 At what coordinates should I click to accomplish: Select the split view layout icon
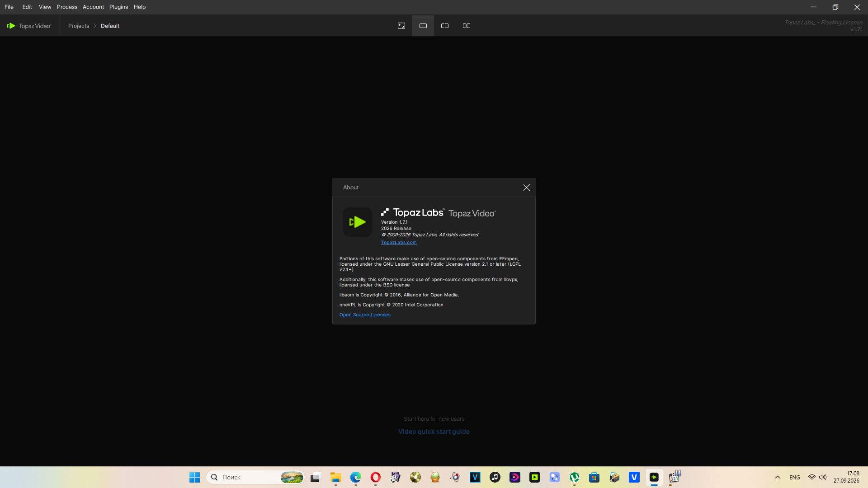click(445, 26)
